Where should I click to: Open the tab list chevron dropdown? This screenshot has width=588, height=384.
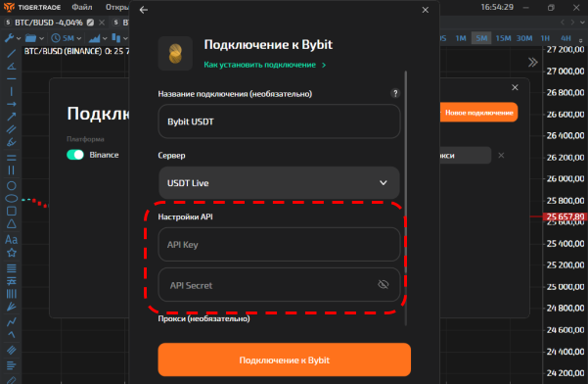coord(582,23)
